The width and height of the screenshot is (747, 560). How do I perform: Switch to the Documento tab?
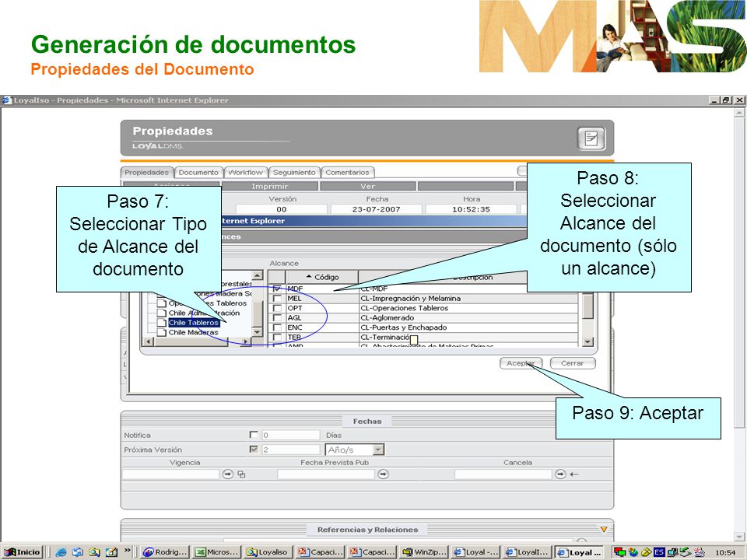[x=198, y=173]
